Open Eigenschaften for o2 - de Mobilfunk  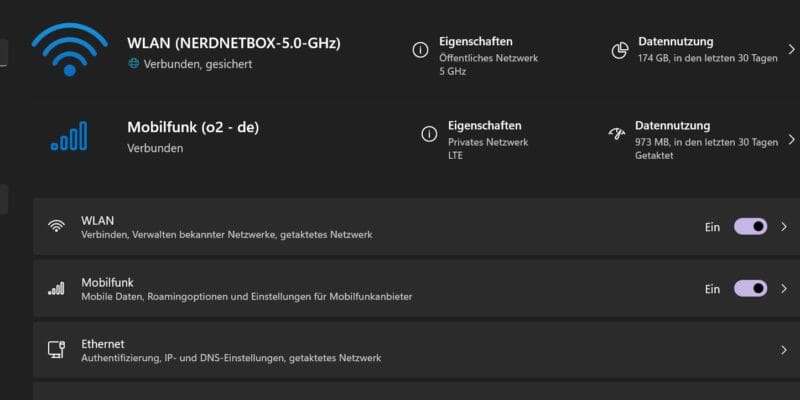click(x=485, y=126)
